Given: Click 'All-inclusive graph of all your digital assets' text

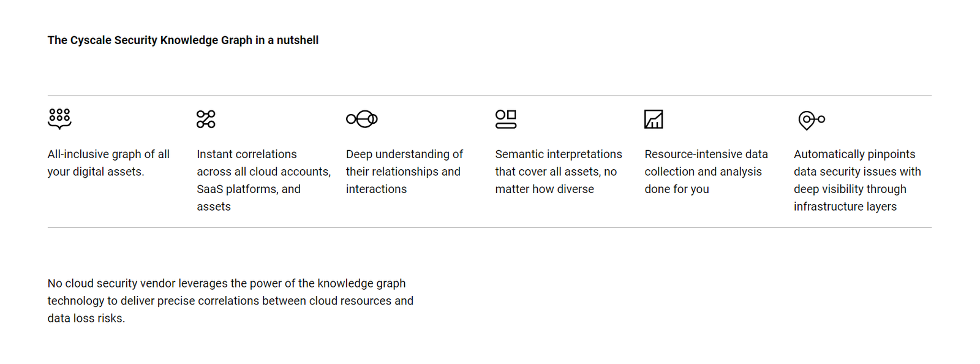Looking at the screenshot, I should pos(108,163).
